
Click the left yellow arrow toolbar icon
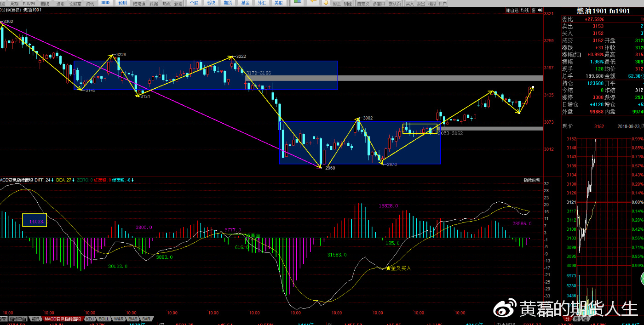pos(314,2)
